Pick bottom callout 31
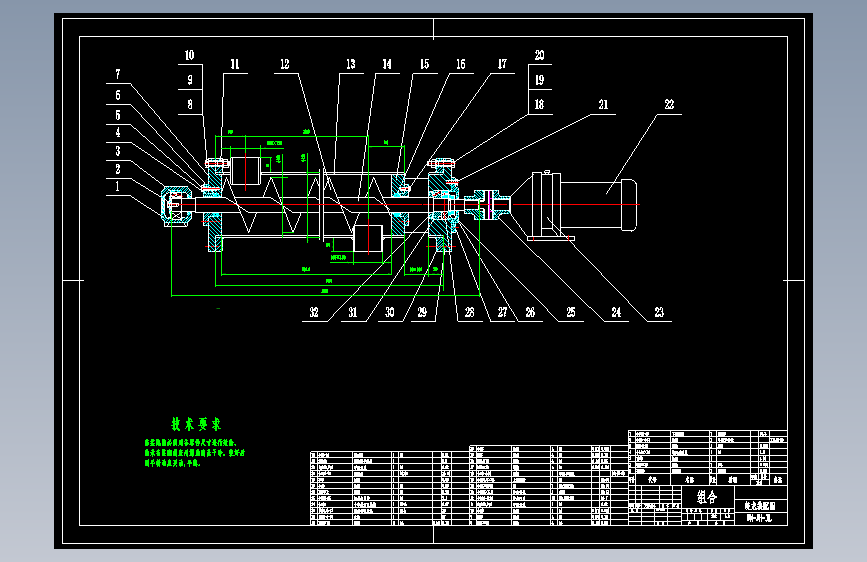This screenshot has height=562, width=867. pos(353,313)
